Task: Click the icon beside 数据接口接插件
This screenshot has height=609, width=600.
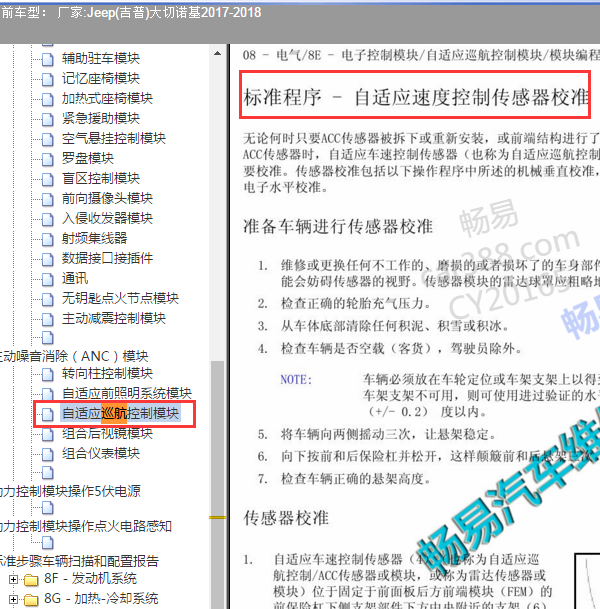Action: tap(48, 259)
